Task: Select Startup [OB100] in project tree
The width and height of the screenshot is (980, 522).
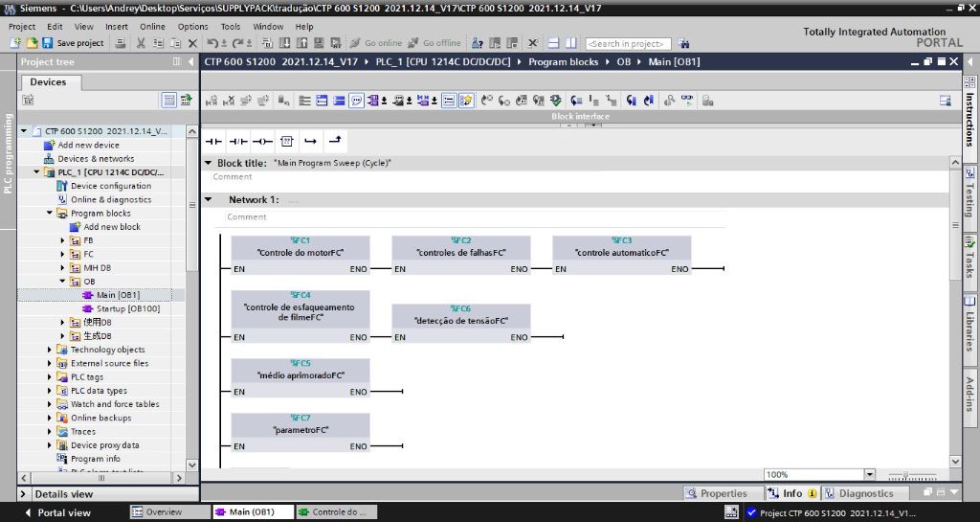Action: pos(127,308)
